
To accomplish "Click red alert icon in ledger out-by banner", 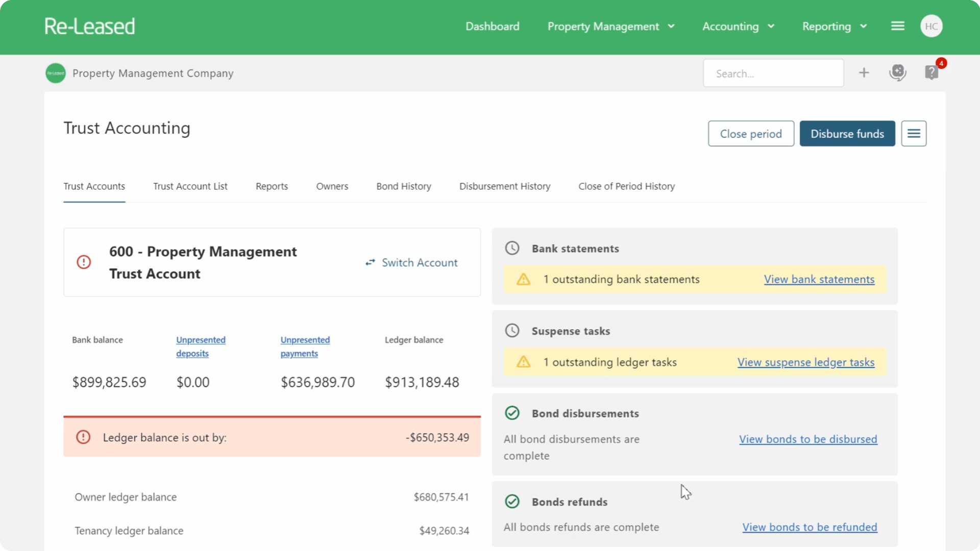I will pyautogui.click(x=83, y=437).
